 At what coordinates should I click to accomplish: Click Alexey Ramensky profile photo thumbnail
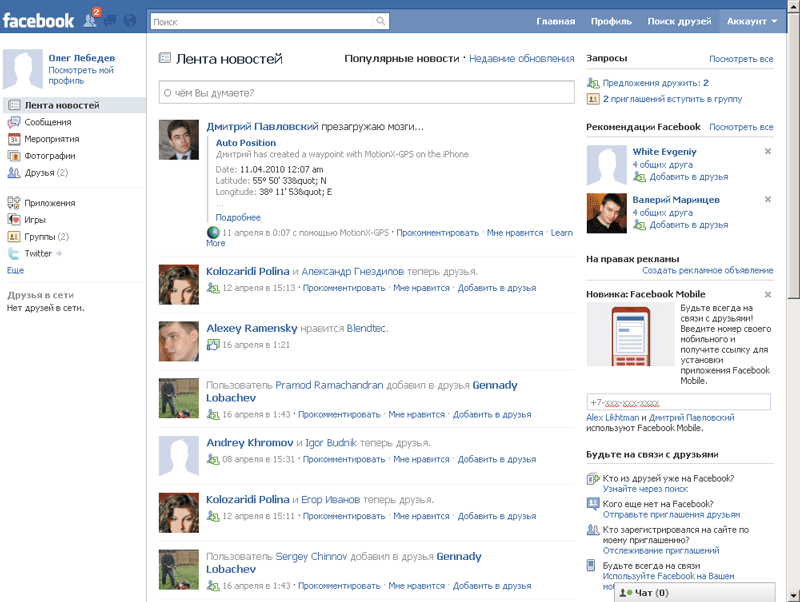[x=179, y=341]
